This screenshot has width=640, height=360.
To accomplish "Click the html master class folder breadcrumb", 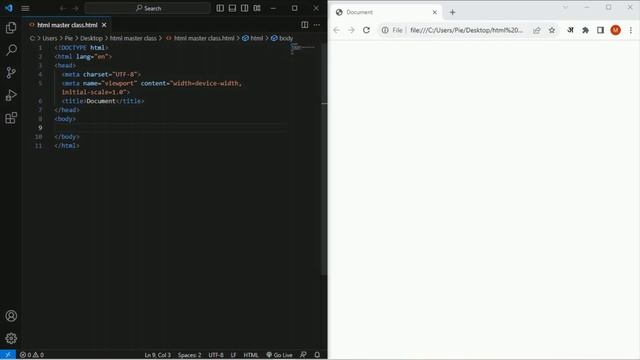I will point(133,38).
